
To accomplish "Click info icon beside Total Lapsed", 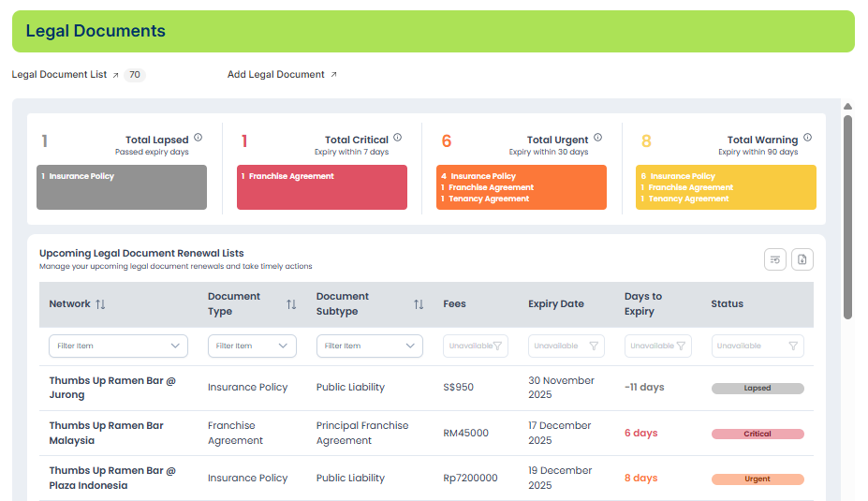I will 198,138.
